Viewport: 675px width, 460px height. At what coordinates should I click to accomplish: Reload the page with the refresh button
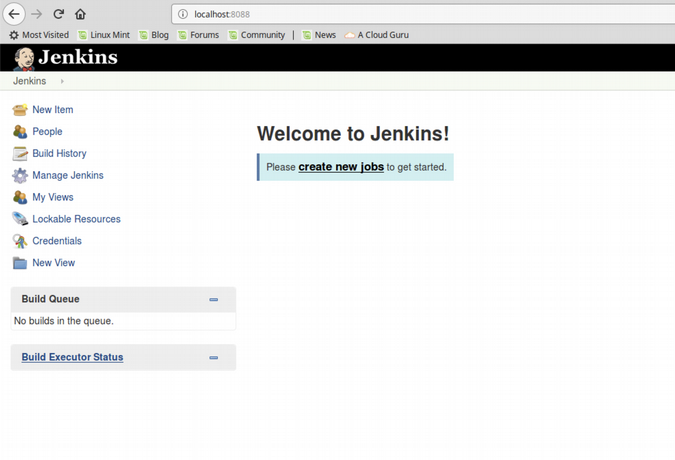[x=58, y=14]
